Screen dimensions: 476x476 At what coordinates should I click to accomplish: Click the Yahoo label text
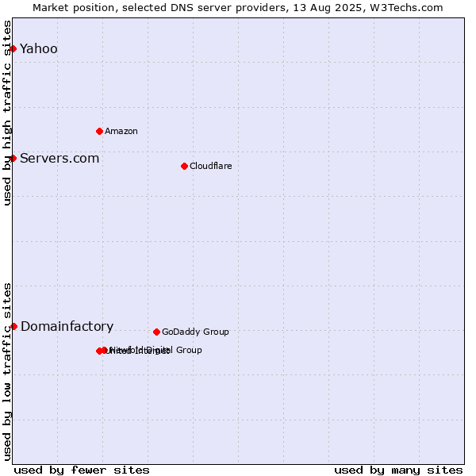pyautogui.click(x=39, y=49)
